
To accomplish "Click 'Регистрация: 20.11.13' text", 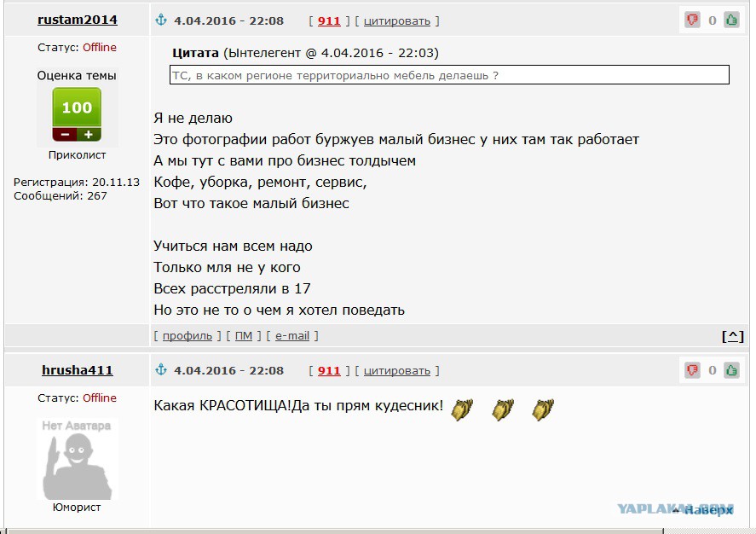I will click(77, 182).
